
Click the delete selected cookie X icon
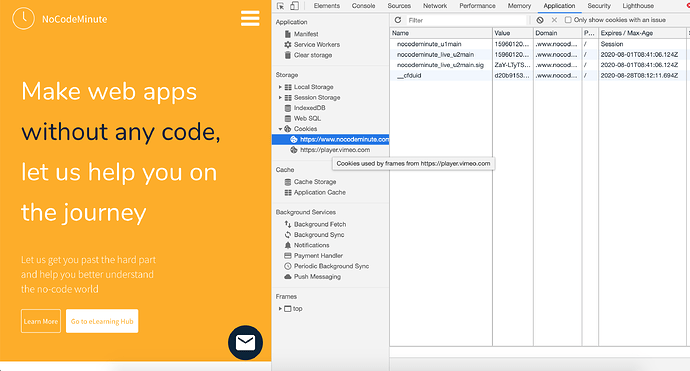tap(554, 20)
